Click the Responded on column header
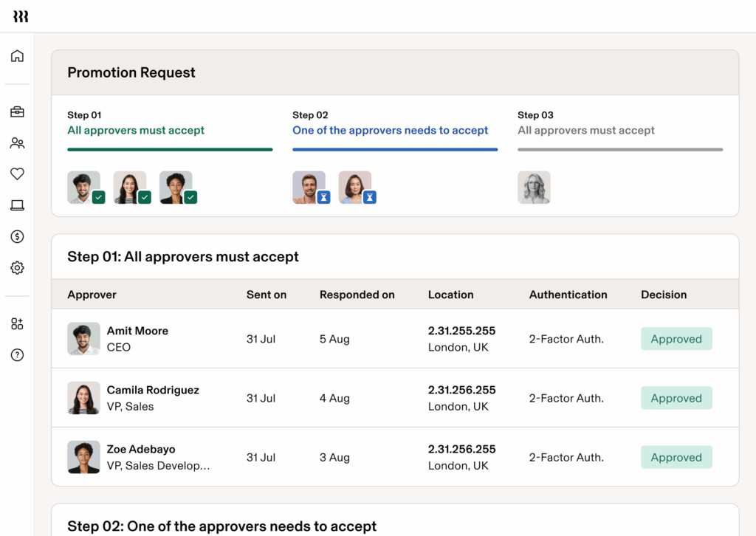 point(357,295)
